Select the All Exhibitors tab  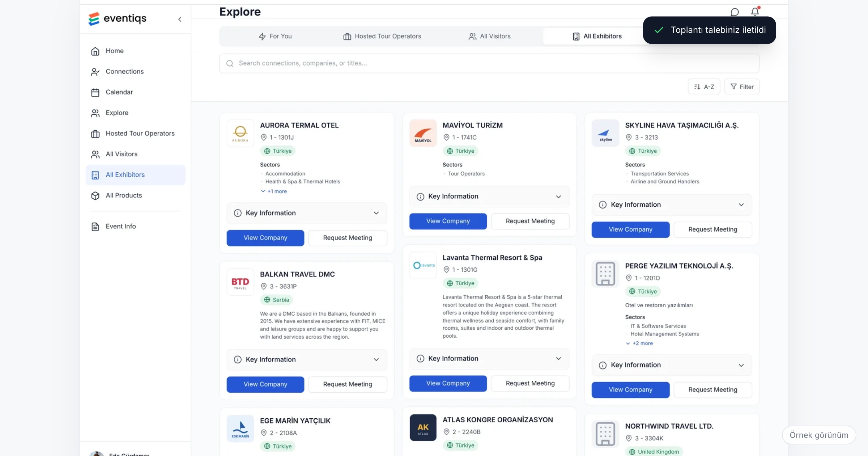coord(597,36)
